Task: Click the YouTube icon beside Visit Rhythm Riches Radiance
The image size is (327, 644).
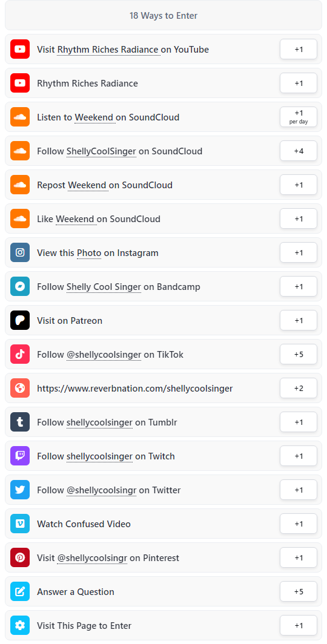Action: click(20, 49)
